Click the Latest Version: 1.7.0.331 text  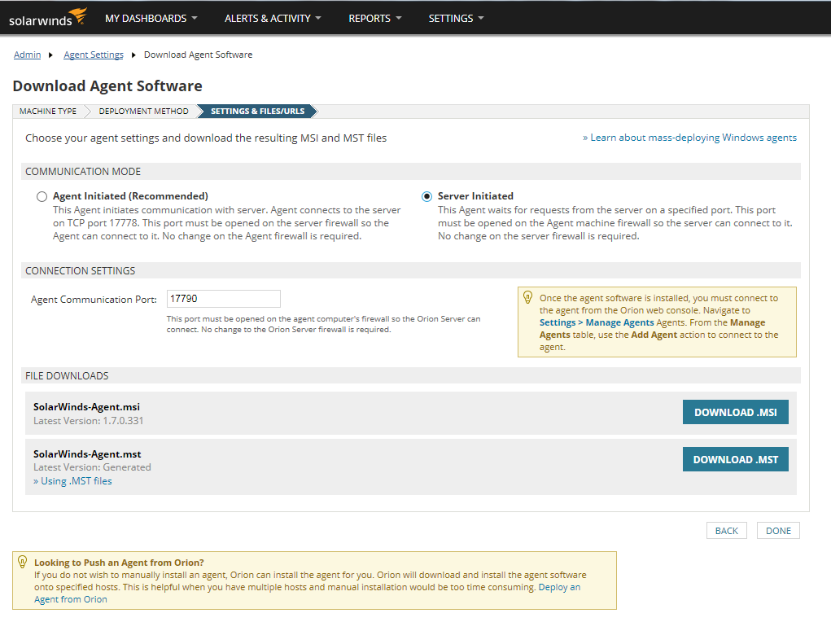click(x=89, y=421)
